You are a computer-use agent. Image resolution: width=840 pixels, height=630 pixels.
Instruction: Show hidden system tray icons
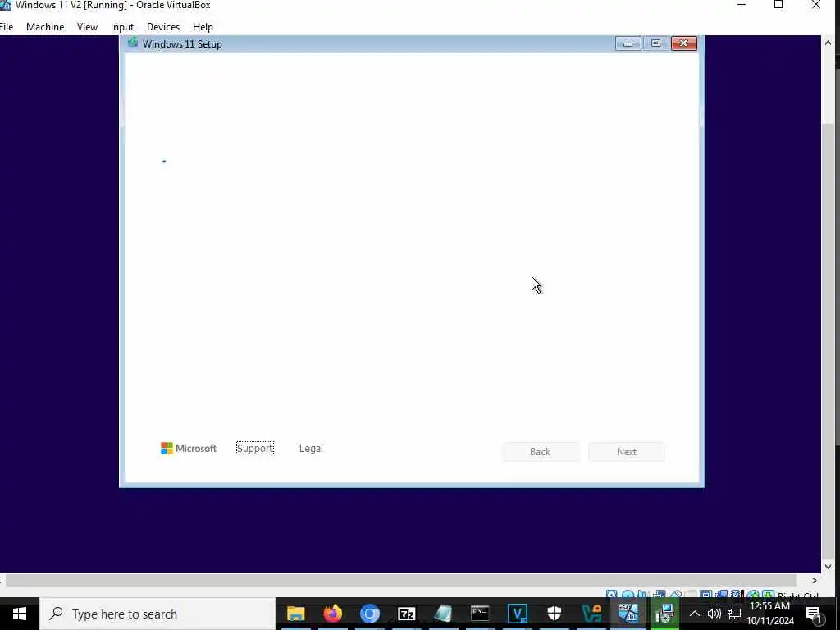pos(694,614)
